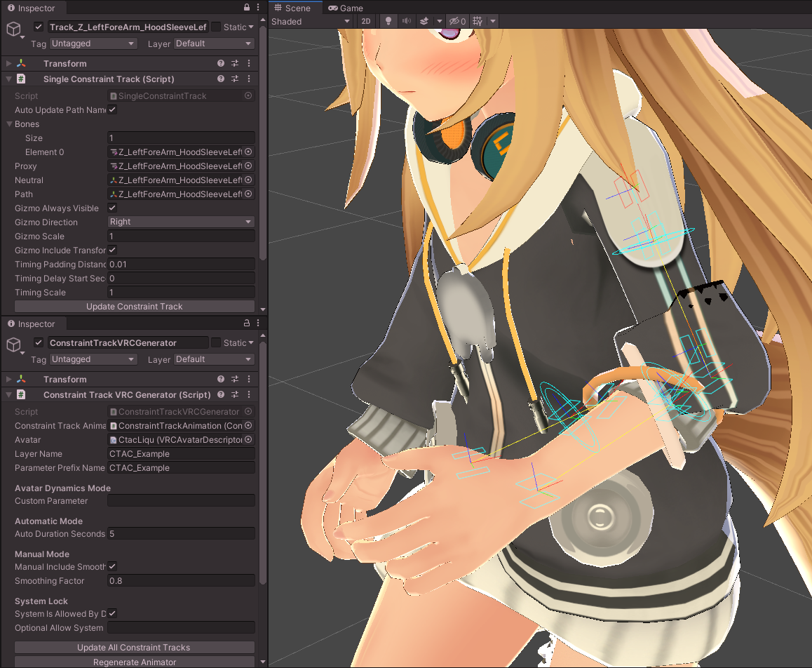Toggle scene lighting in Scene toolbar

tap(388, 21)
